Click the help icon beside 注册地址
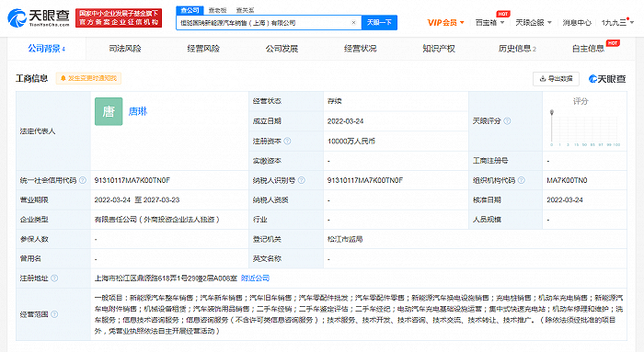 tap(54, 278)
